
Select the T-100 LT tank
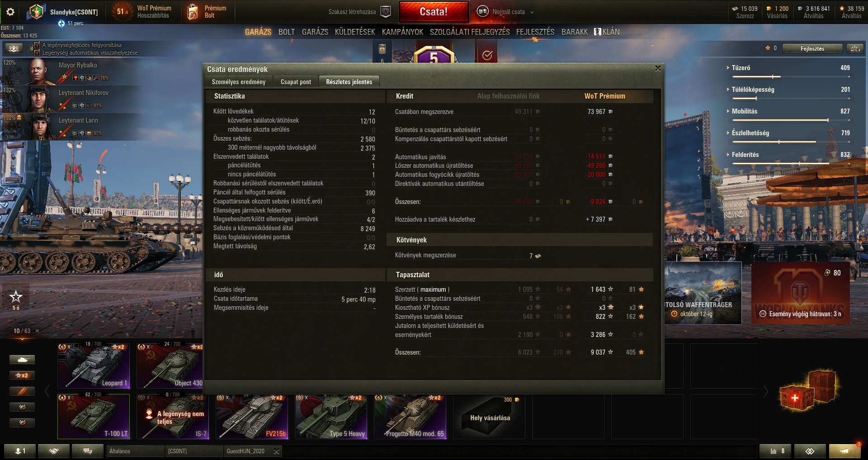(94, 417)
